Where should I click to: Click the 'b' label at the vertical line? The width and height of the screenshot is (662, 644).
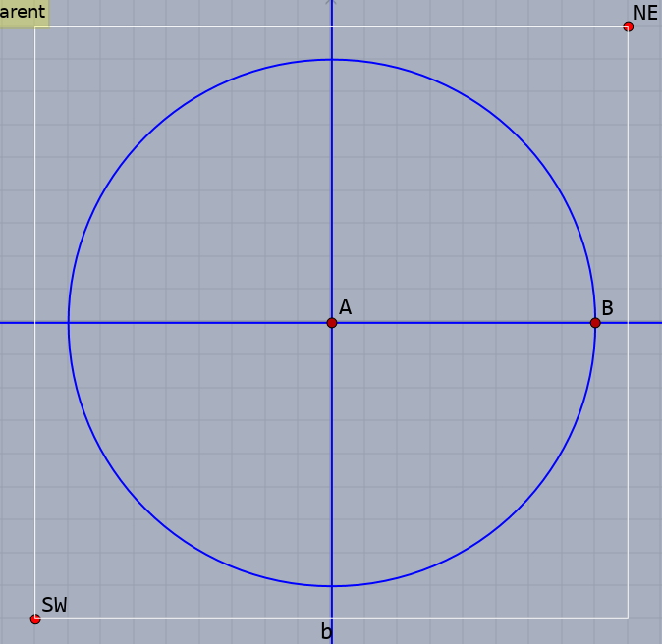pyautogui.click(x=326, y=632)
